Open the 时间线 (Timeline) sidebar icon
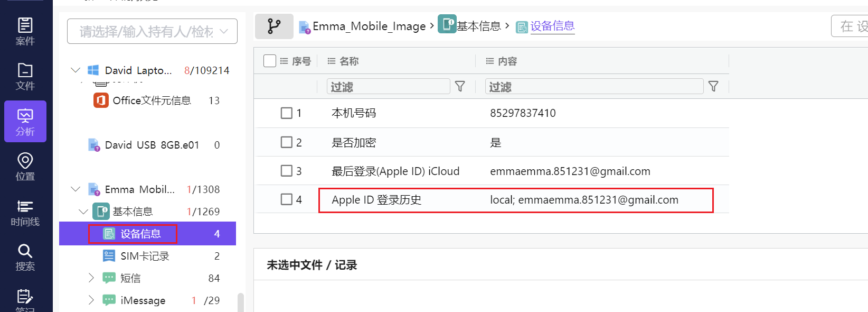Image resolution: width=868 pixels, height=312 pixels. pyautogui.click(x=25, y=213)
